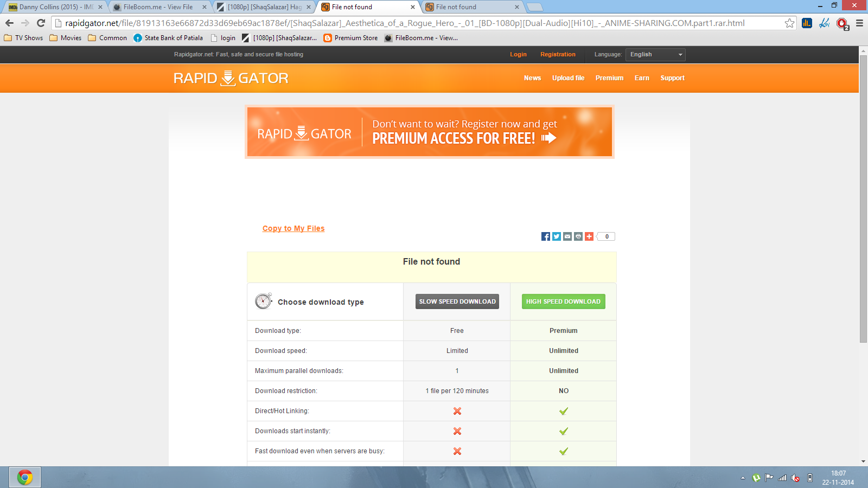Open the Earn menu item
The height and width of the screenshot is (488, 868).
point(642,78)
